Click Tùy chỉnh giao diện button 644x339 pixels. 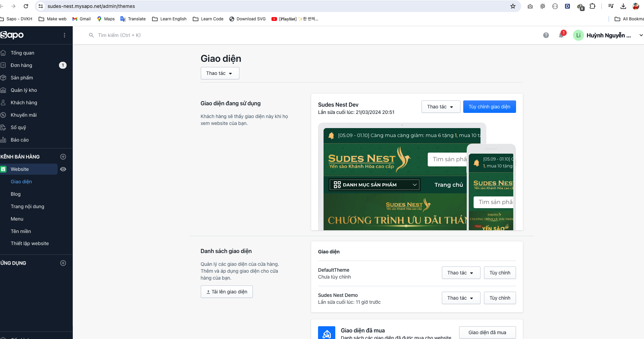click(489, 107)
